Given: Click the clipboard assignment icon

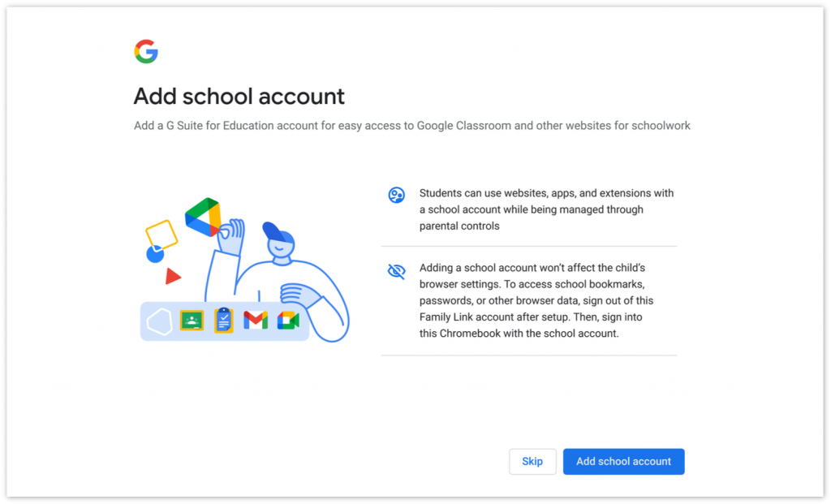Looking at the screenshot, I should click(223, 321).
